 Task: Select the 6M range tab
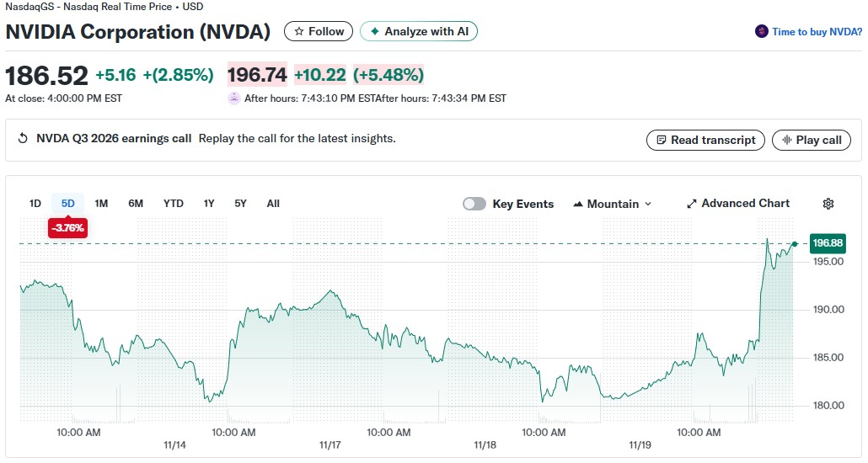136,204
